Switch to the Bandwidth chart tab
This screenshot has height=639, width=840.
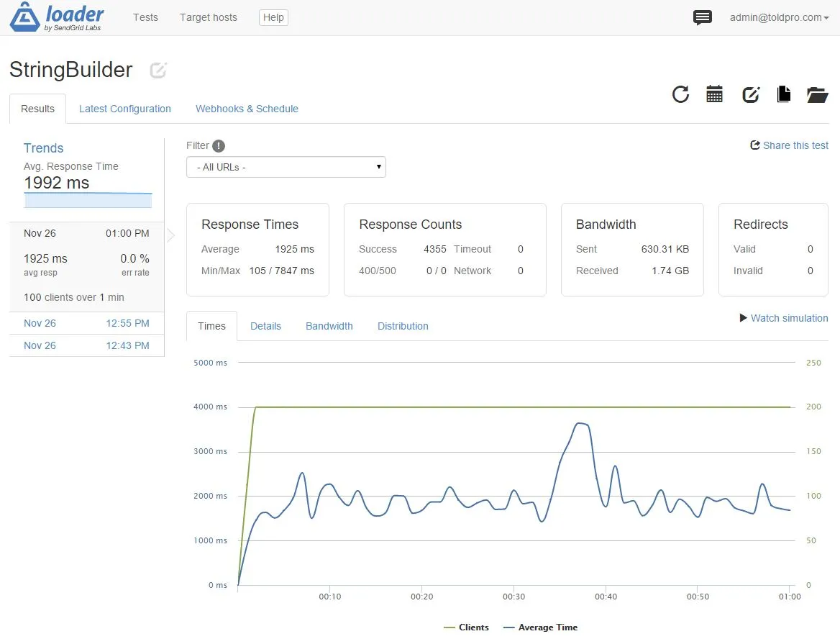pyautogui.click(x=329, y=326)
